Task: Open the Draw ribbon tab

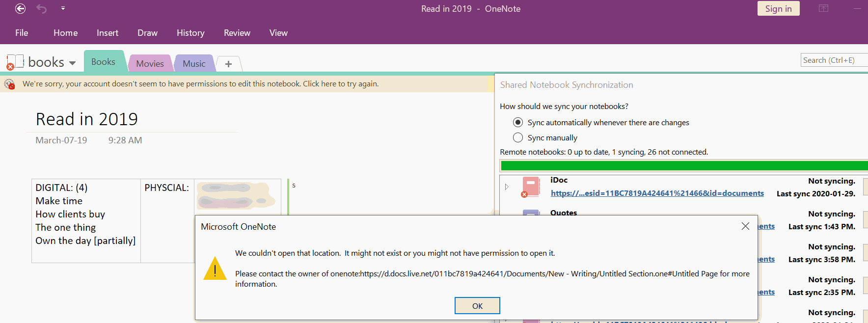Action: pos(147,33)
